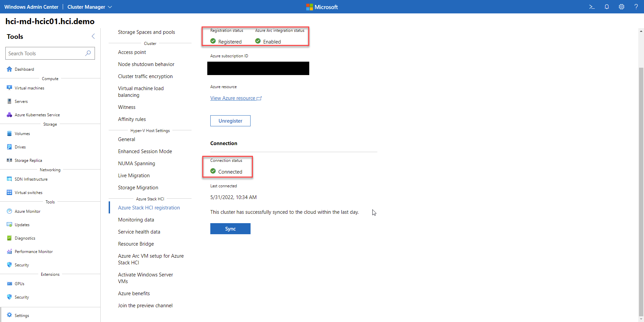This screenshot has width=644, height=322.
Task: Open NUMA Spanning settings
Action: coord(137,164)
